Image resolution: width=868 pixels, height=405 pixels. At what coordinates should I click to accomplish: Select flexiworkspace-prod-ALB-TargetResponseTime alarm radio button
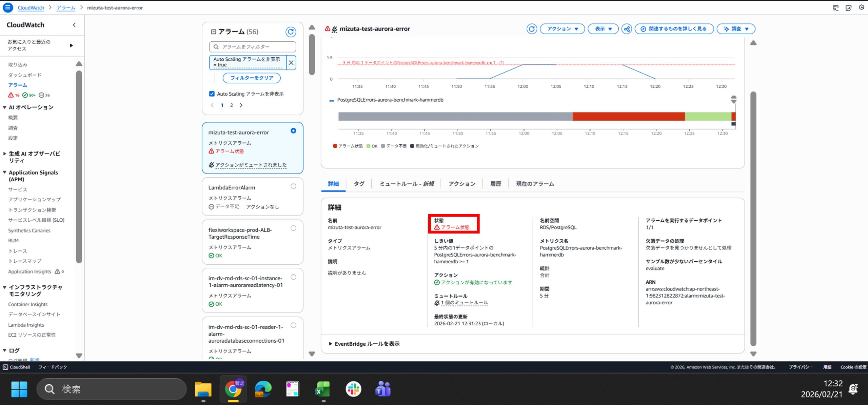tap(293, 228)
